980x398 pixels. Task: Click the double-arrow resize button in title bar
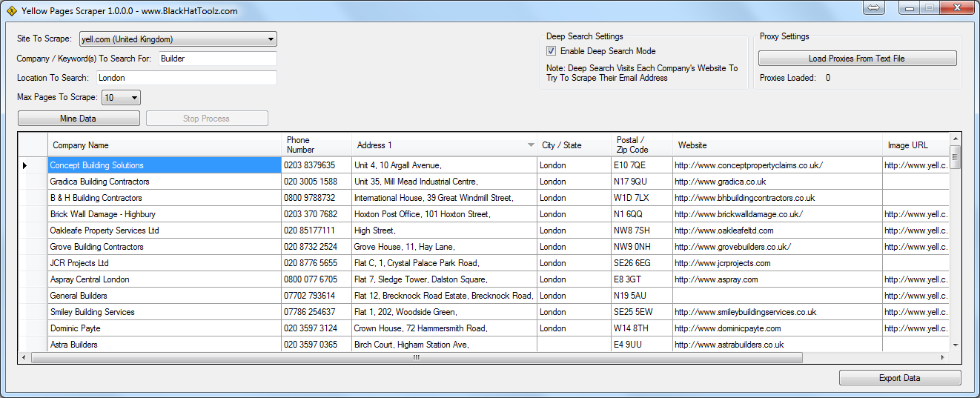point(873,7)
